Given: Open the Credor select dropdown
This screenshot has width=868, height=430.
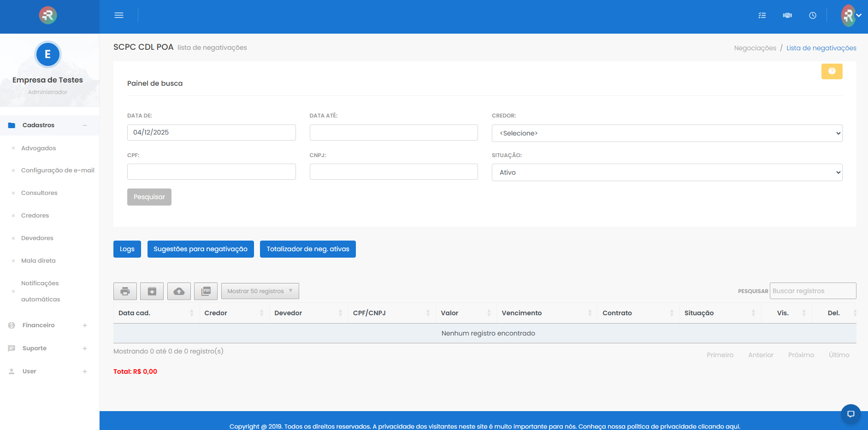Looking at the screenshot, I should click(667, 133).
